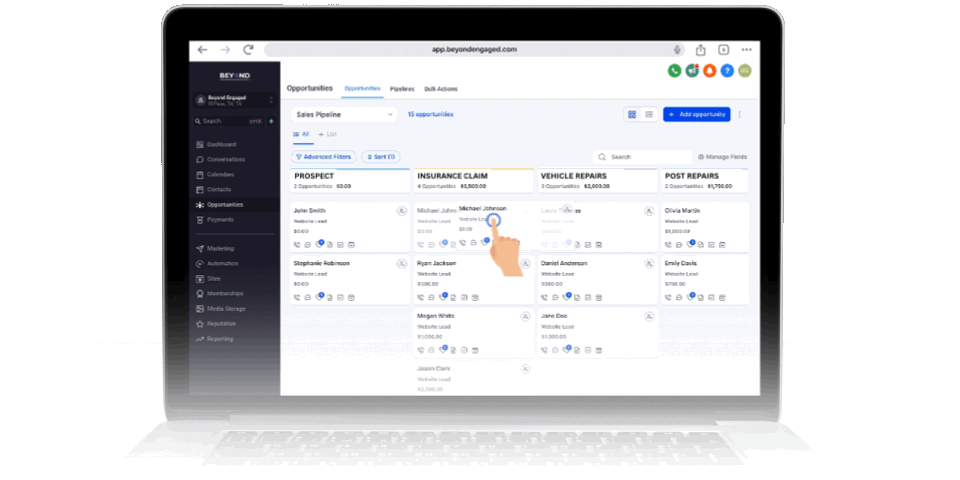Open the Sales Pipeline dropdown
This screenshot has height=480, width=960.
[x=343, y=114]
